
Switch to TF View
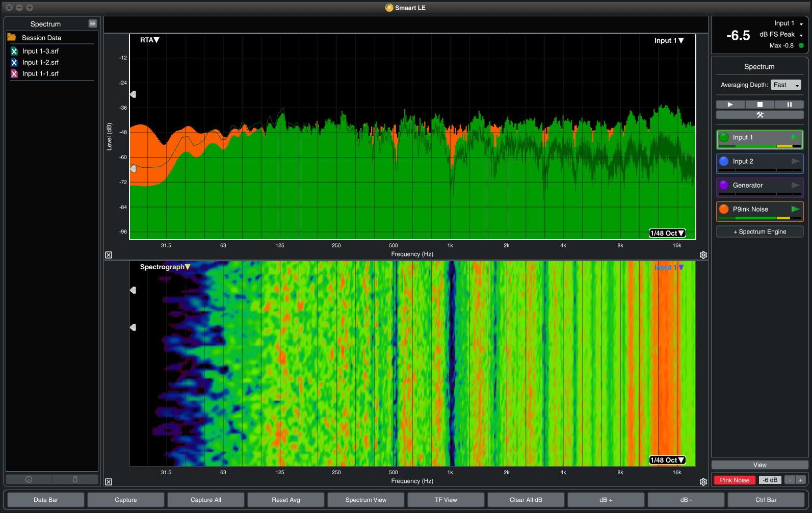446,500
